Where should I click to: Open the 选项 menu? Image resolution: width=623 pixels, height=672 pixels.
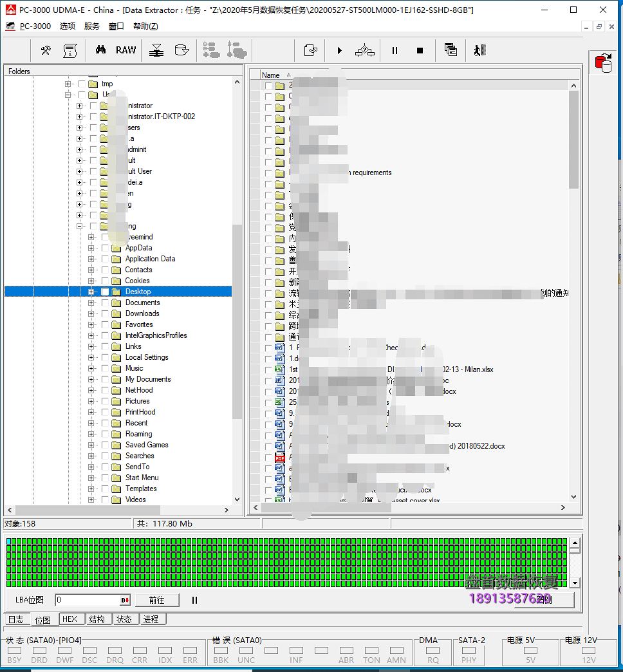(68, 26)
